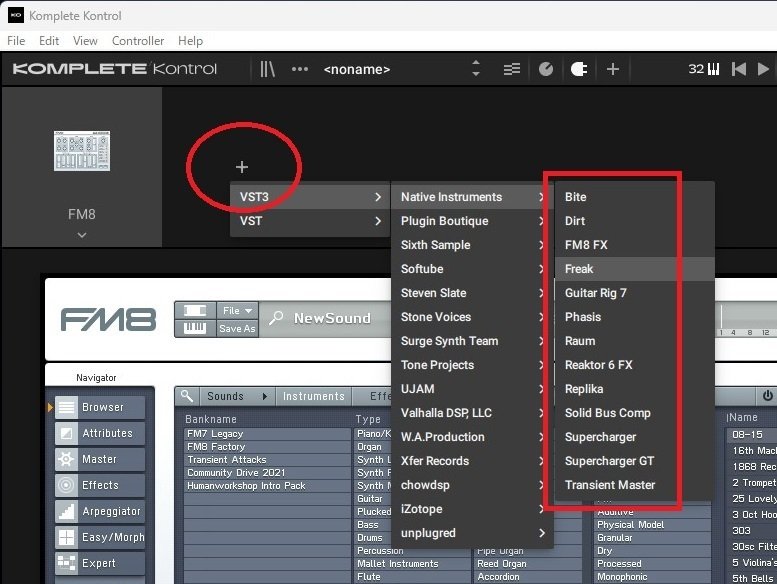Expand the Steven Slate submenu
This screenshot has height=584, width=777.
(x=472, y=293)
